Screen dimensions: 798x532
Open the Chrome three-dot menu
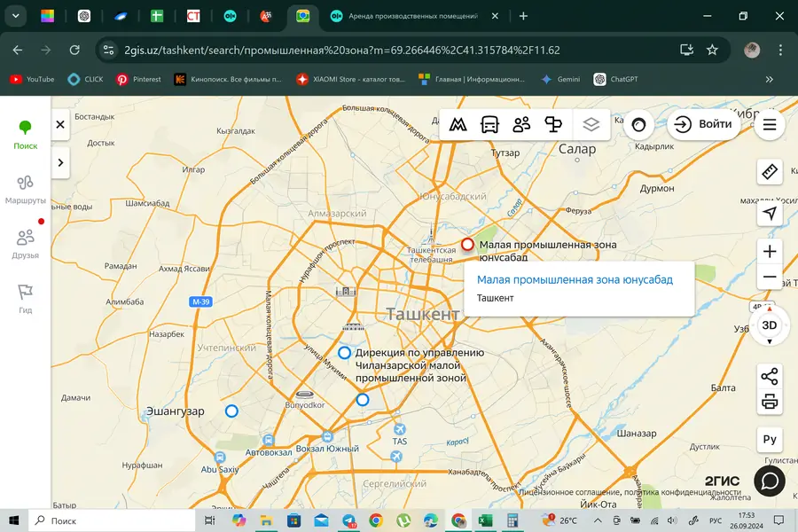780,50
